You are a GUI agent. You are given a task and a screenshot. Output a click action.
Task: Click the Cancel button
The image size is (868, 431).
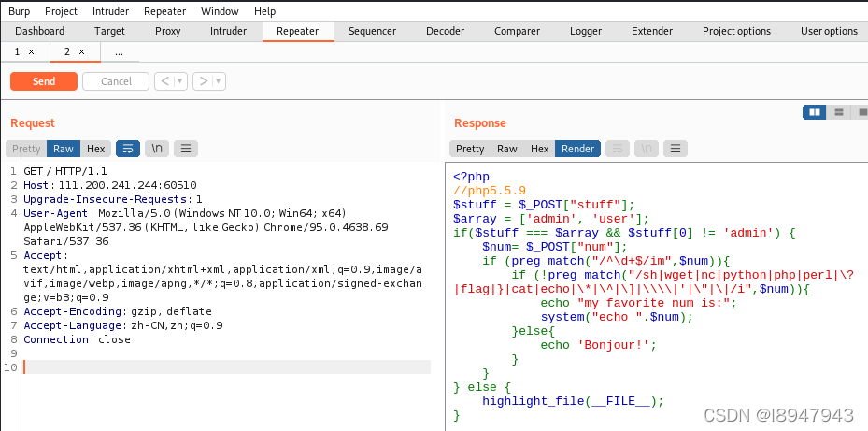(116, 81)
